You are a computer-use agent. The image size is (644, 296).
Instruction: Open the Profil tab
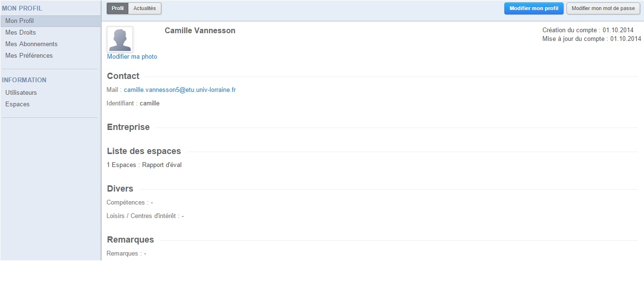118,8
